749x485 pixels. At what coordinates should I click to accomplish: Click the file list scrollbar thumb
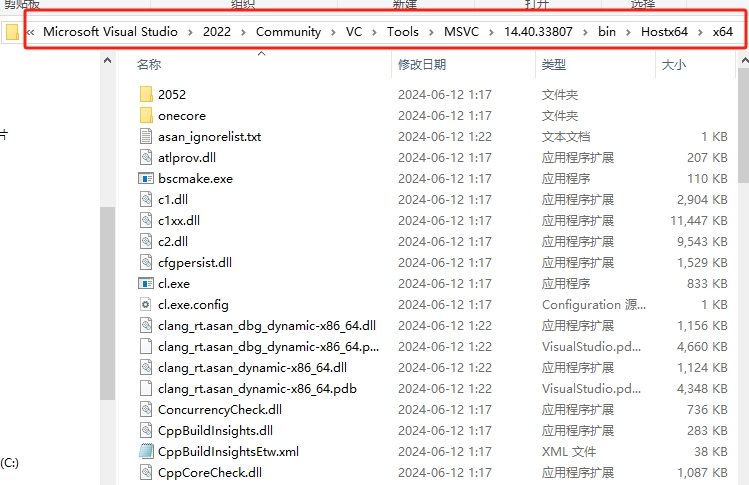pyautogui.click(x=744, y=126)
